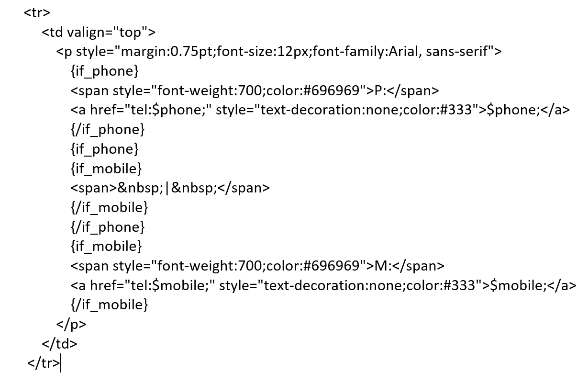Click the {if_mobile} line directly above the &nbsp; span
This screenshot has width=588, height=384.
[x=107, y=169]
